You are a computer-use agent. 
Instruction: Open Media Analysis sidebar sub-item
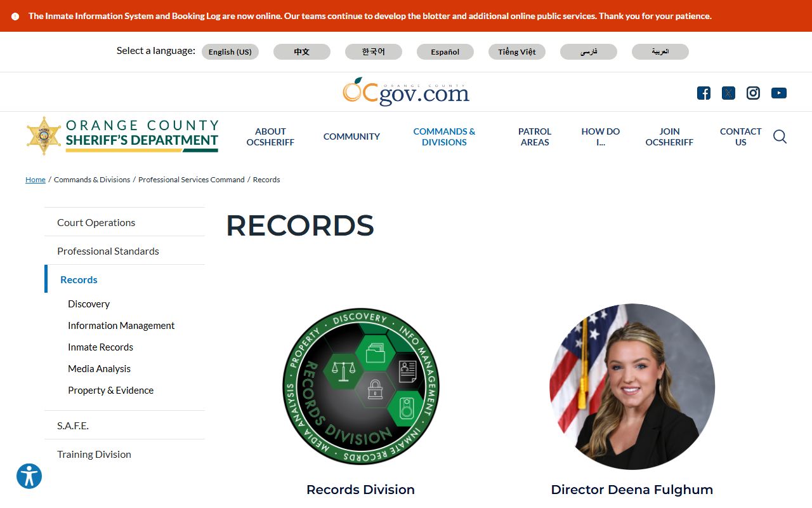pyautogui.click(x=99, y=369)
